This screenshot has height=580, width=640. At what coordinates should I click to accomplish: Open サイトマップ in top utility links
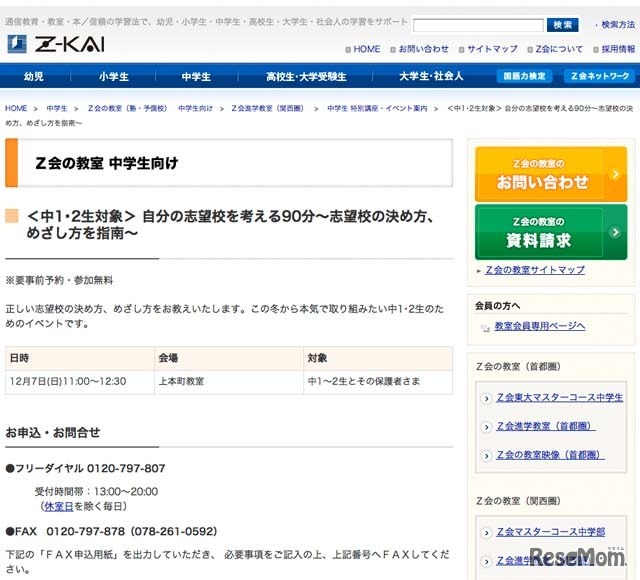pos(492,49)
